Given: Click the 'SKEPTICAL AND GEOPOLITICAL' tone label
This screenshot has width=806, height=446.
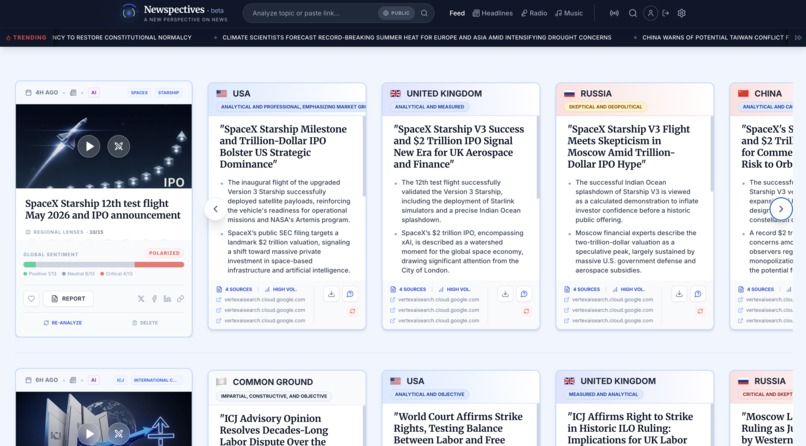Looking at the screenshot, I should tap(606, 107).
